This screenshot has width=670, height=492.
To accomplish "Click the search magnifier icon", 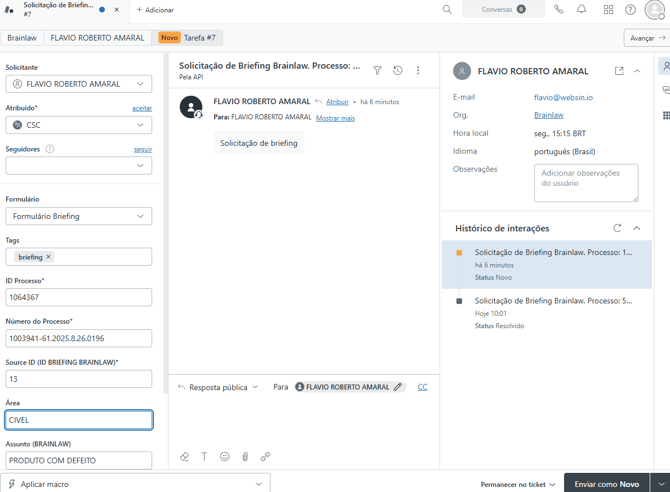I will [447, 10].
